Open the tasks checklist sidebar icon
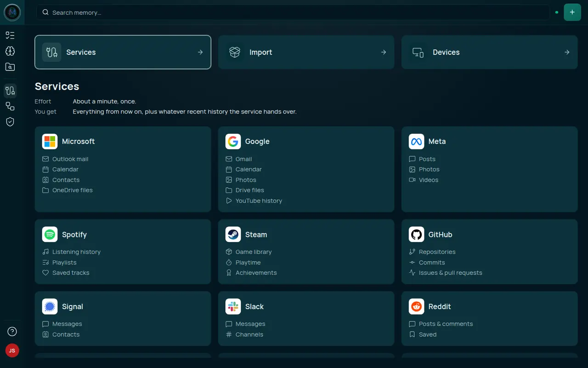Screen dimensions: 588x368 pyautogui.click(x=10, y=35)
